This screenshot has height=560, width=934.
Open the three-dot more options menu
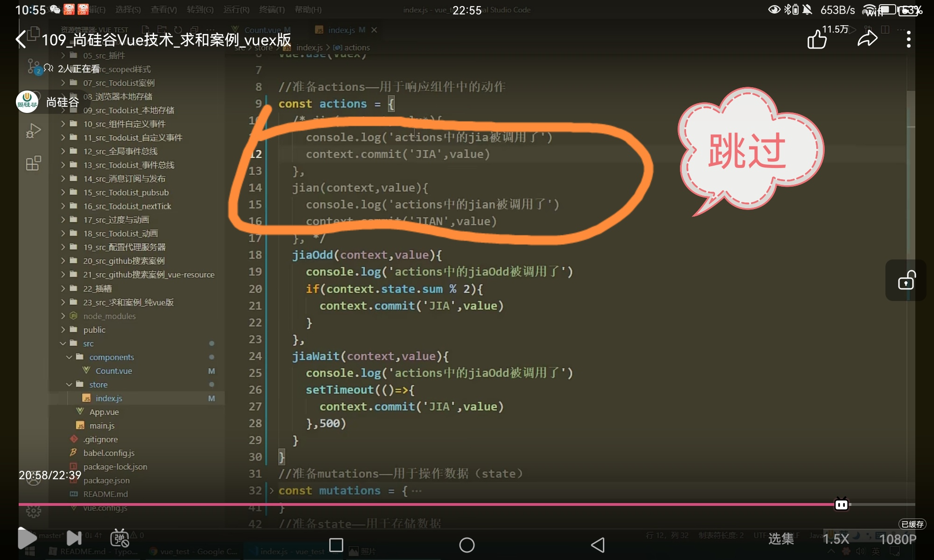pos(908,40)
